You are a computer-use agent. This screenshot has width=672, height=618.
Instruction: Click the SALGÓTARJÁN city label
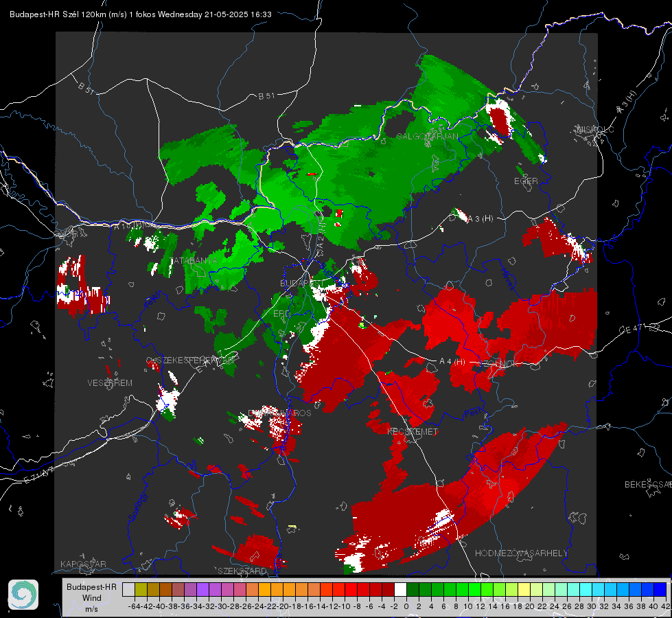[428, 137]
